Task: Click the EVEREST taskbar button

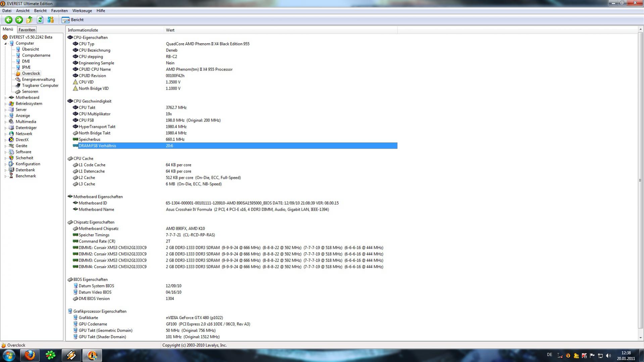Action: [x=92, y=355]
